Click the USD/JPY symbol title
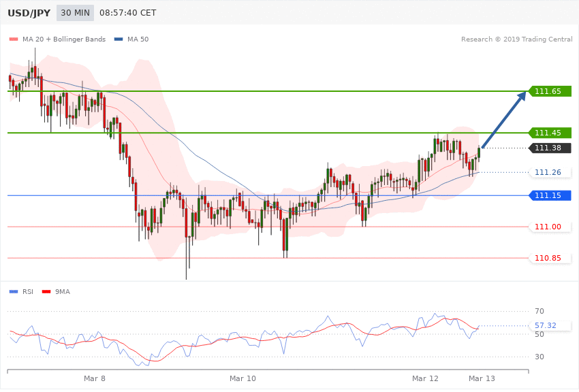Screen dimensions: 579x392 pos(29,13)
